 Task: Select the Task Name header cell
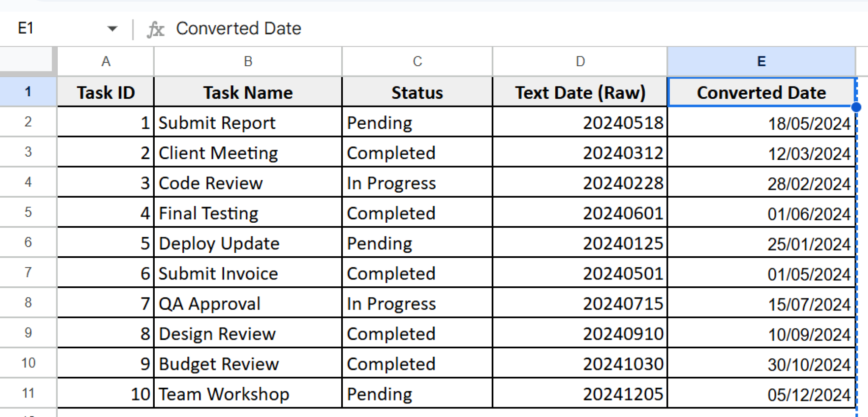click(x=248, y=92)
